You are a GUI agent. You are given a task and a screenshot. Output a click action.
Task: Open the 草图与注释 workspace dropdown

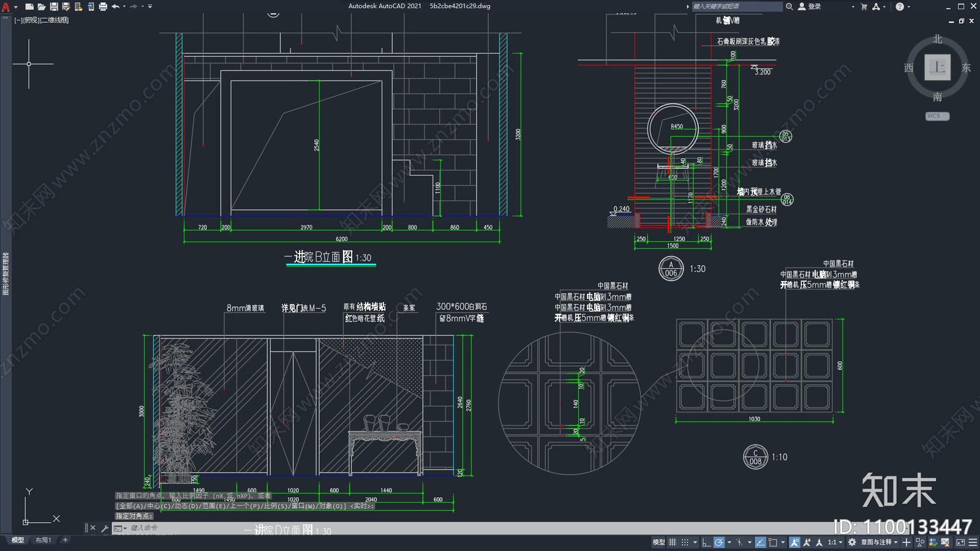(x=880, y=542)
